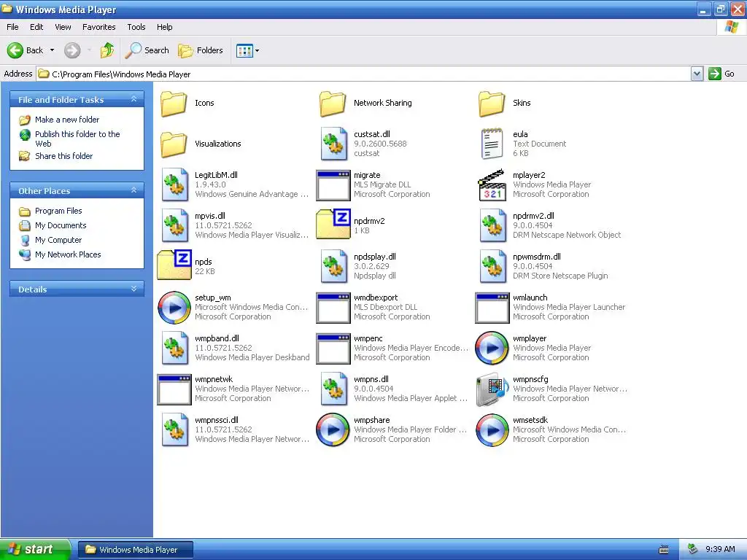Open the Visualizations folder

[x=174, y=144]
